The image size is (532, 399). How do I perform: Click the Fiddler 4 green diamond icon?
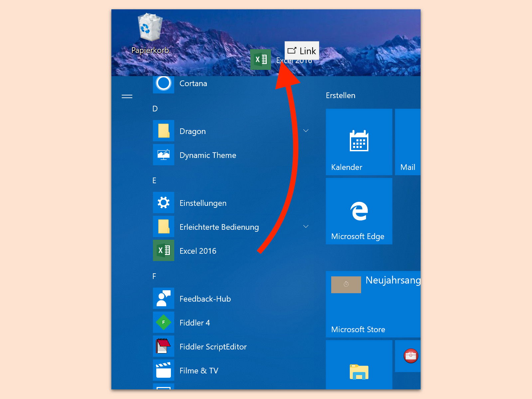(x=164, y=322)
